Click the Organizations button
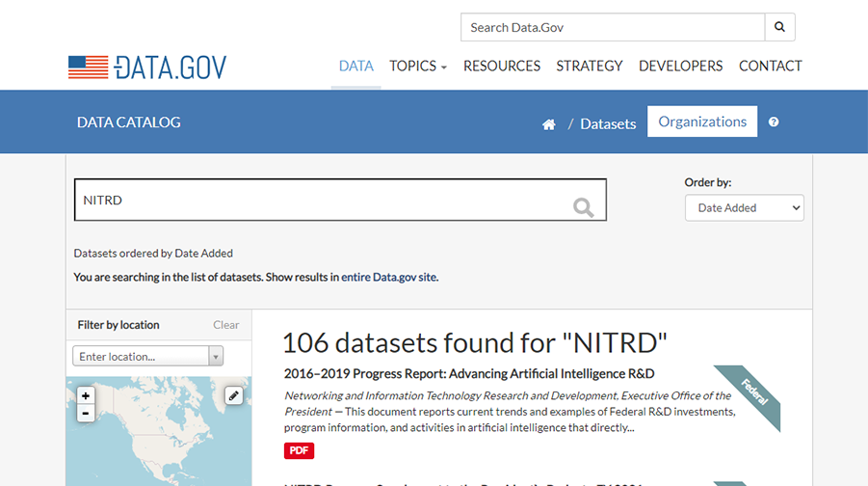The width and height of the screenshot is (868, 486). (701, 121)
